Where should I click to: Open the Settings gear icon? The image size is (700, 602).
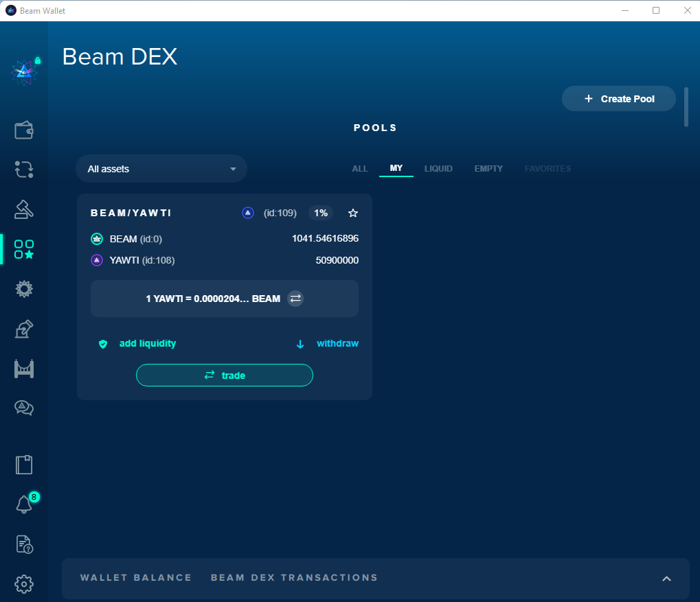coord(24,584)
